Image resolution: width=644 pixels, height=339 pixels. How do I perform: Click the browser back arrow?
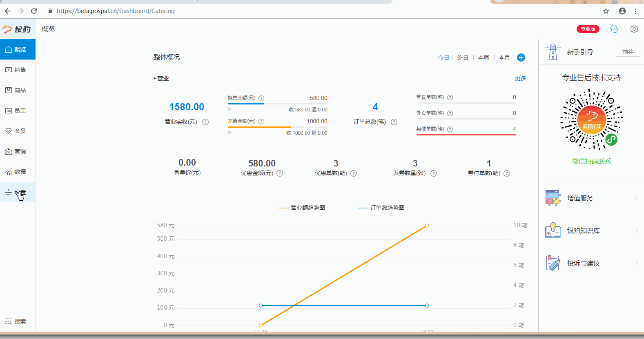[8, 11]
